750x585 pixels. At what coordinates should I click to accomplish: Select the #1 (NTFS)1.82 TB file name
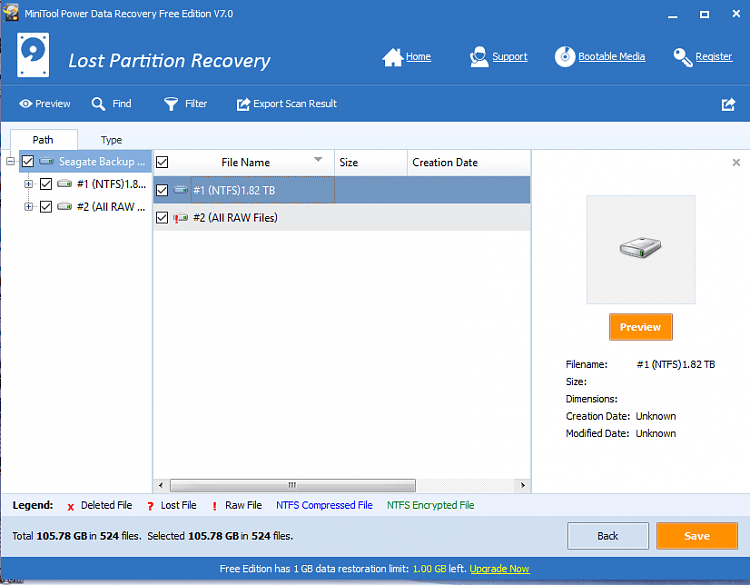[x=234, y=190]
